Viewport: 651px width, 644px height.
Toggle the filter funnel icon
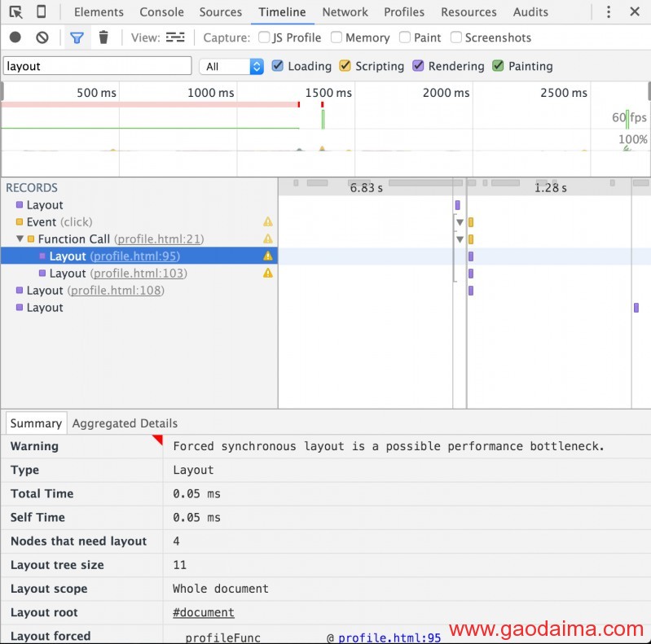click(77, 37)
